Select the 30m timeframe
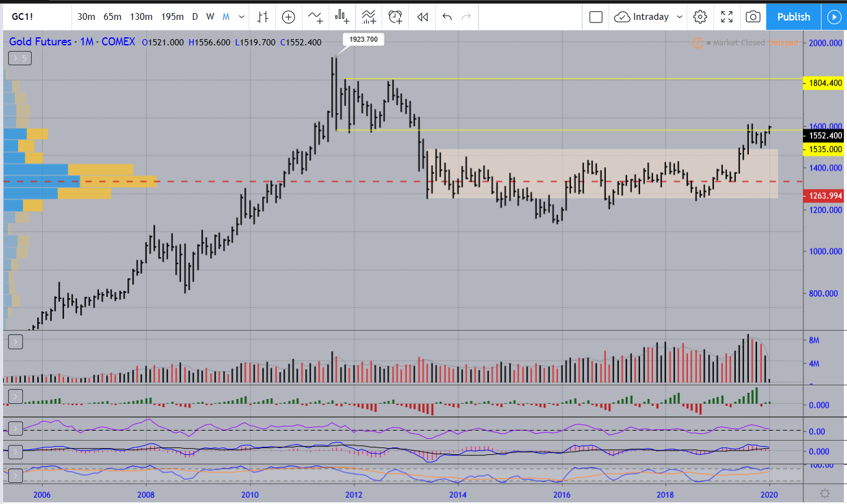The height and width of the screenshot is (504, 847). 86,17
